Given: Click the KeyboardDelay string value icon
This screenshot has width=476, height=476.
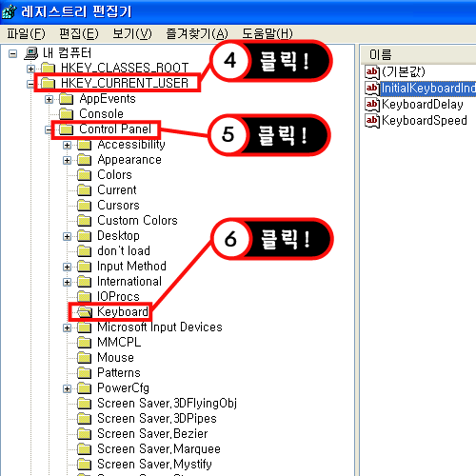Looking at the screenshot, I should 372,105.
